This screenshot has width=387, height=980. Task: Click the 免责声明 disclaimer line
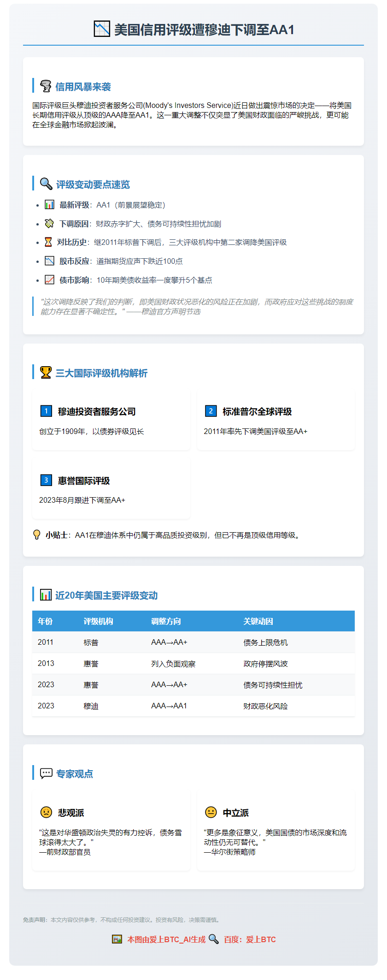pos(123,920)
